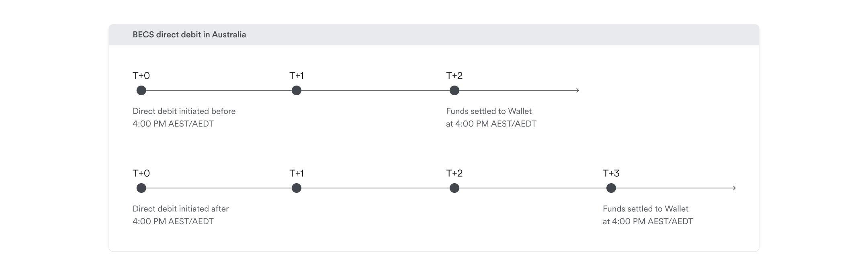Click "Funds settled to Wallet" under T+3

tap(645, 209)
